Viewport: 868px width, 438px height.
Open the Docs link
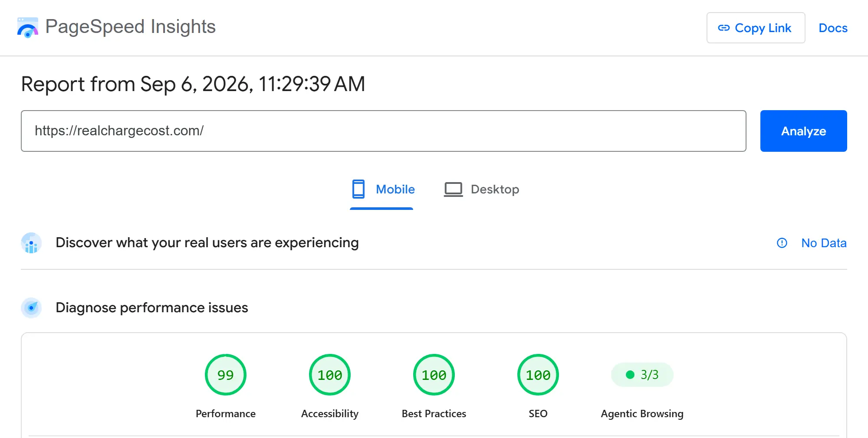pyautogui.click(x=833, y=28)
